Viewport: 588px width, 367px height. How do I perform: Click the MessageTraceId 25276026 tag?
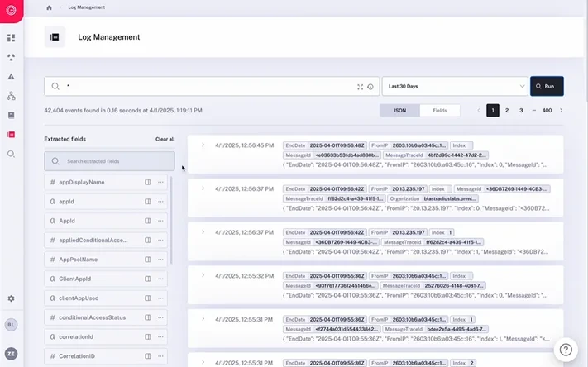pyautogui.click(x=433, y=286)
